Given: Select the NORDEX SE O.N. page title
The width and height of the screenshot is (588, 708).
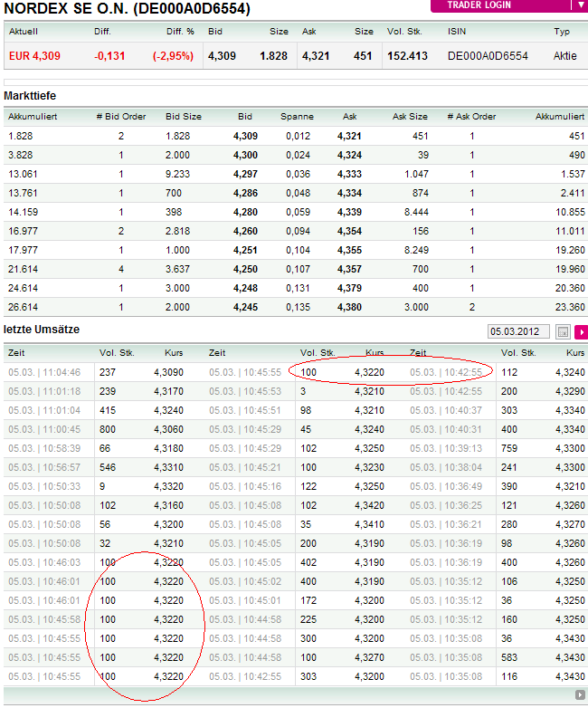Looking at the screenshot, I should (127, 8).
